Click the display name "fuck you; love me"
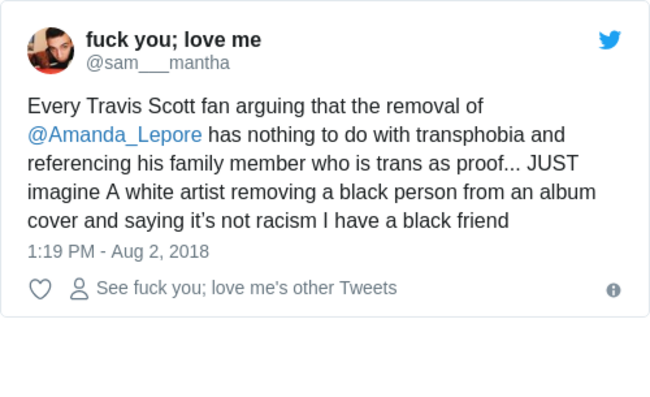The width and height of the screenshot is (650, 397). pyautogui.click(x=173, y=40)
